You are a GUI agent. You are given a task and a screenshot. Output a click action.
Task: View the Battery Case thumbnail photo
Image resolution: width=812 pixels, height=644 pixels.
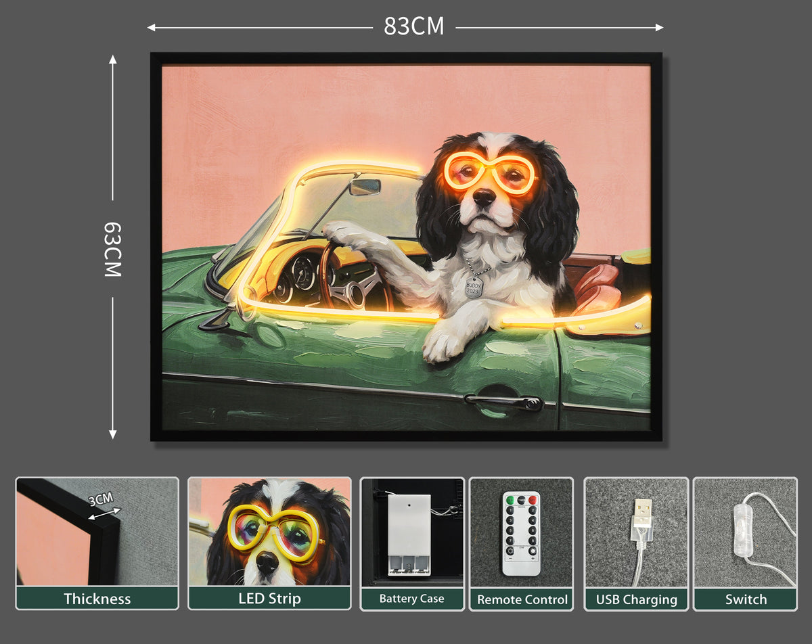[x=411, y=532]
